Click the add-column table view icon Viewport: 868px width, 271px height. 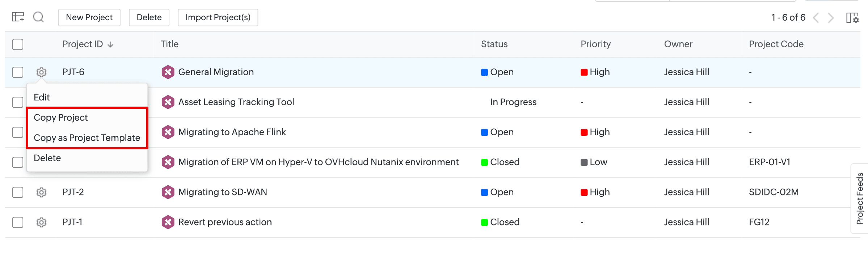pos(18,17)
